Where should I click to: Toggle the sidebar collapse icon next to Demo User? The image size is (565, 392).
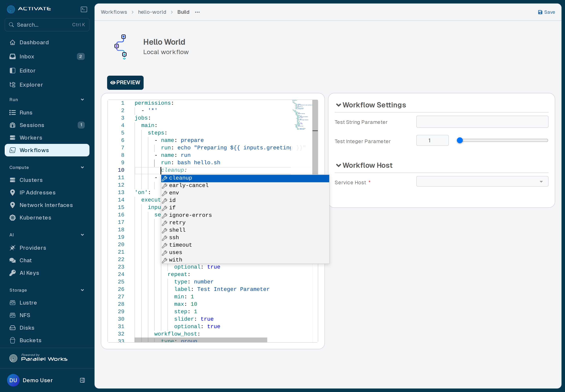pyautogui.click(x=82, y=380)
